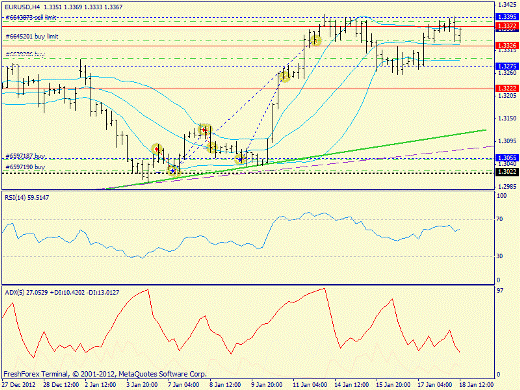
Task: Click the 8 Jan 12:00 time label
Action: [225, 384]
